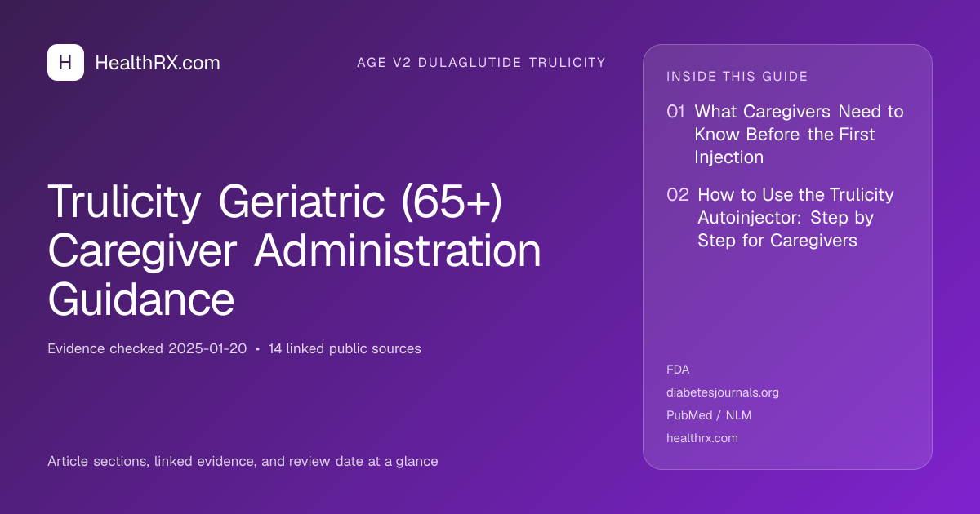Click the 'Article sections, linked evidence' caption
The height and width of the screenshot is (514, 980).
[x=243, y=461]
